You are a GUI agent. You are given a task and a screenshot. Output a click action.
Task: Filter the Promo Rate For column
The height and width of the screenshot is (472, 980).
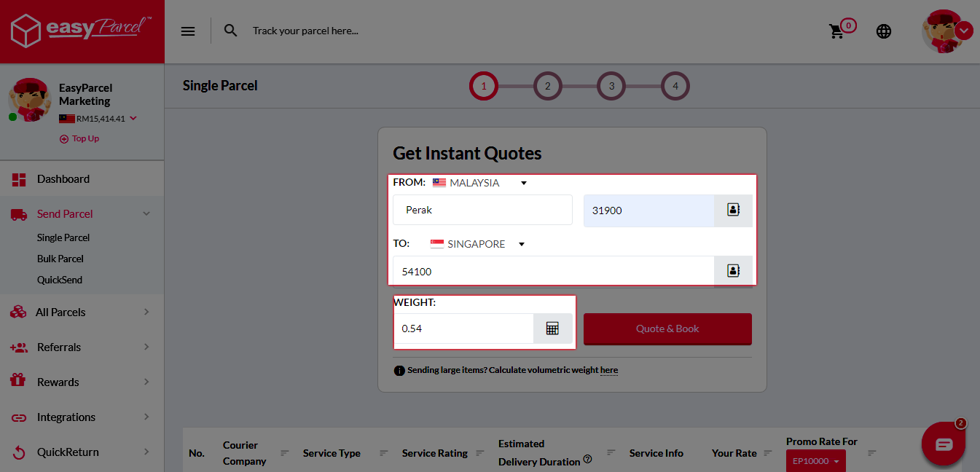tap(872, 453)
